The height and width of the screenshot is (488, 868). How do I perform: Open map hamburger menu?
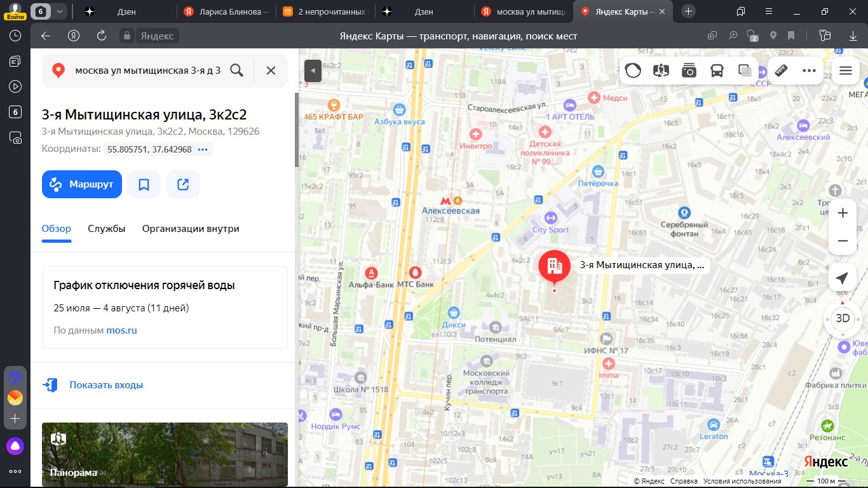coord(845,71)
